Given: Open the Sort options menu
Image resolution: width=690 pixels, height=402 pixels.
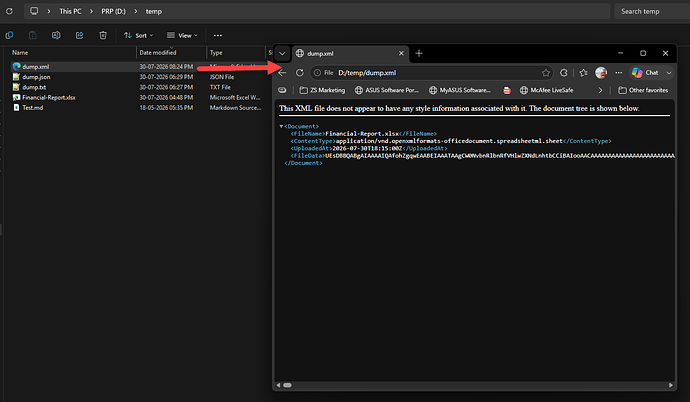Looking at the screenshot, I should pyautogui.click(x=139, y=35).
